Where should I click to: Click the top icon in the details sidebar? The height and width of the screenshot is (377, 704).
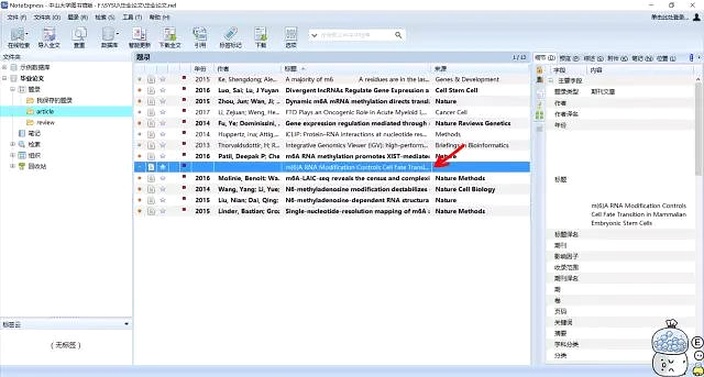coord(539,70)
